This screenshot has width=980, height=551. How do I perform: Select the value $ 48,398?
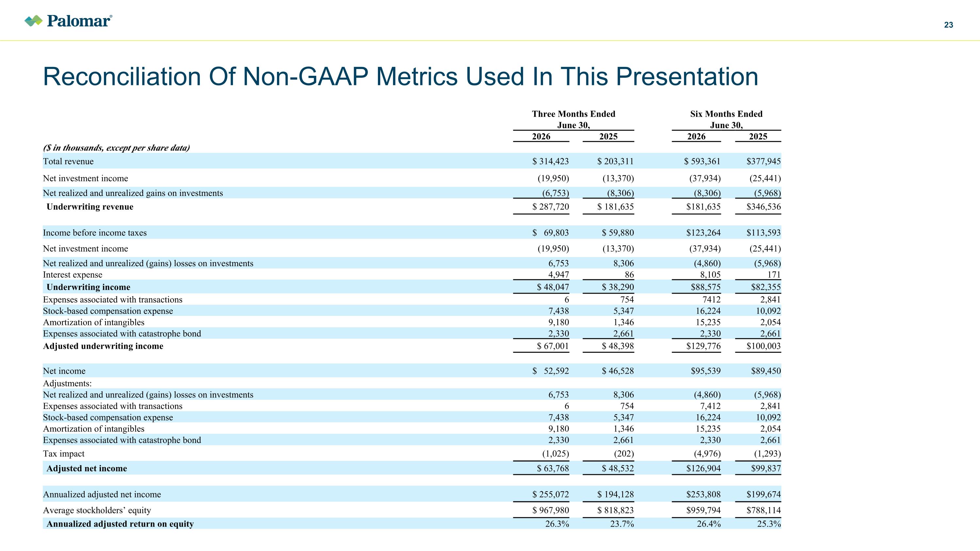pos(618,346)
